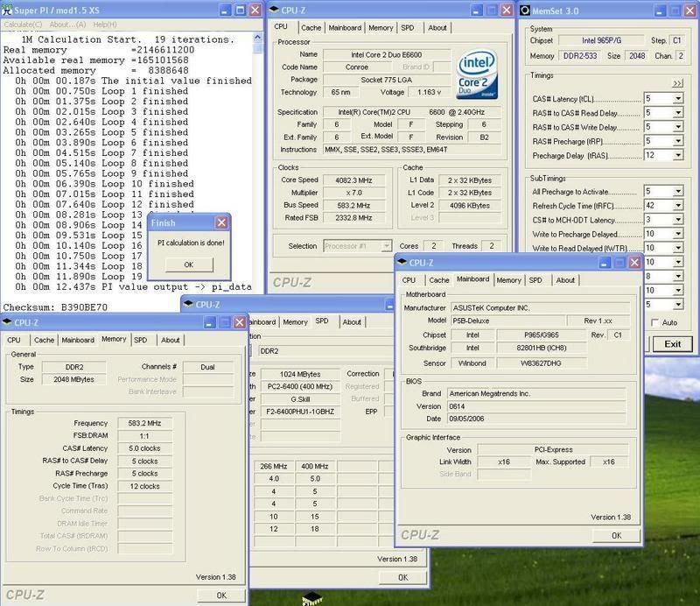Click the Intel Core 2 Duo logo
Screen dimensions: 700x606
click(x=477, y=74)
